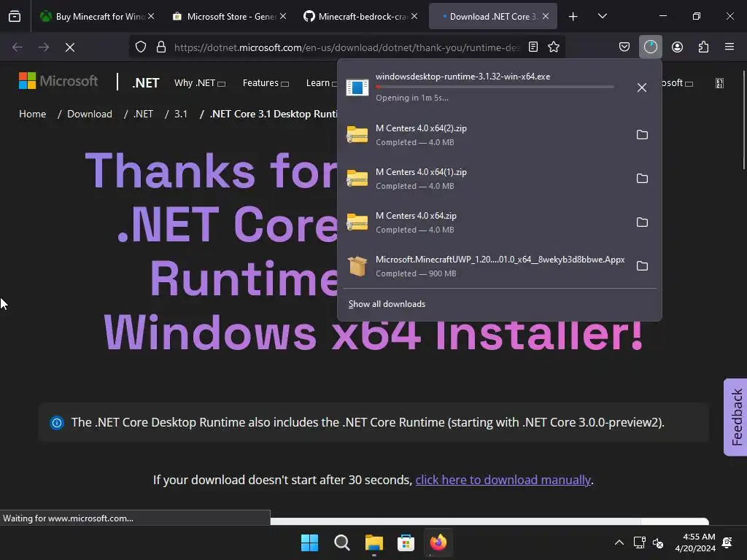Screen dimensions: 747x560
Task: Open the Firefox application menu
Action: (729, 47)
